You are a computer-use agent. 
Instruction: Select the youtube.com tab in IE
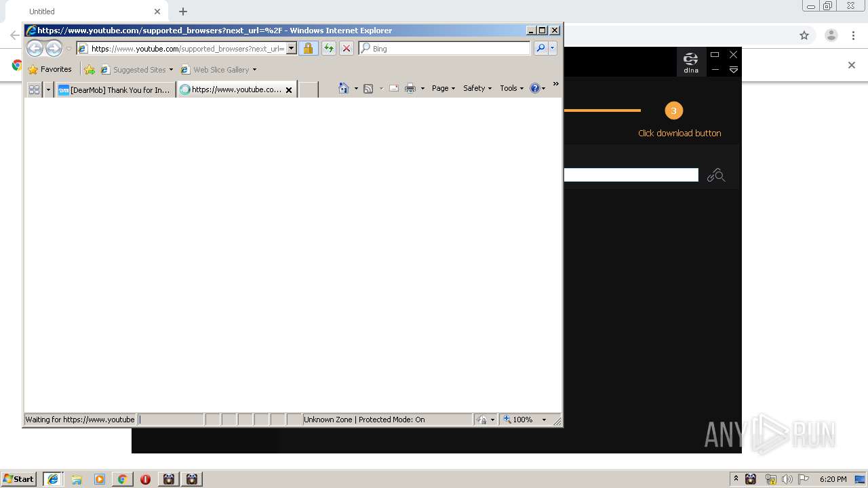(x=231, y=89)
